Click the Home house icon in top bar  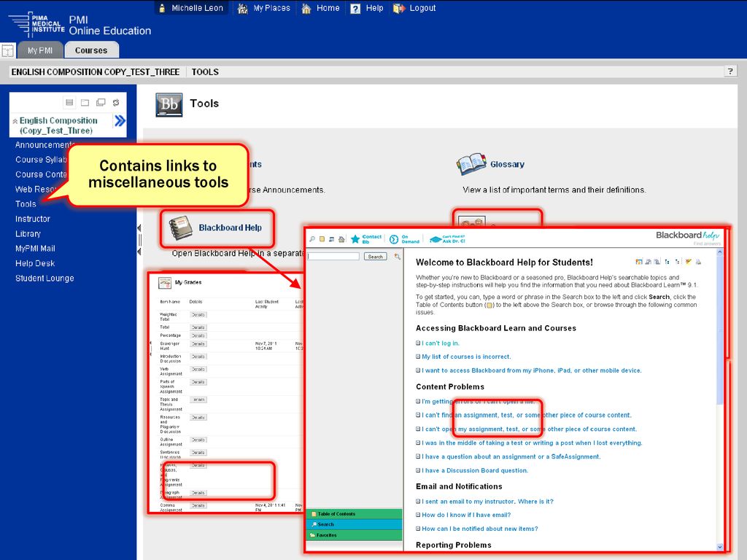[306, 8]
